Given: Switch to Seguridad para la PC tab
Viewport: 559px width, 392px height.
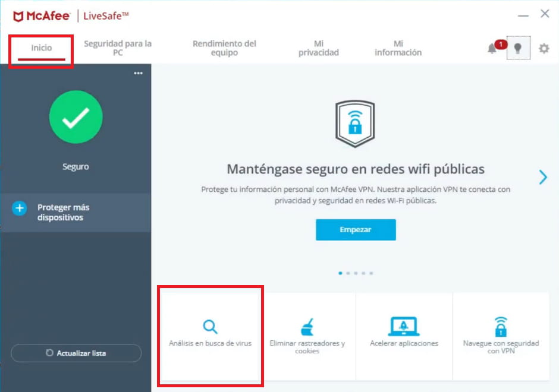Looking at the screenshot, I should coord(118,48).
